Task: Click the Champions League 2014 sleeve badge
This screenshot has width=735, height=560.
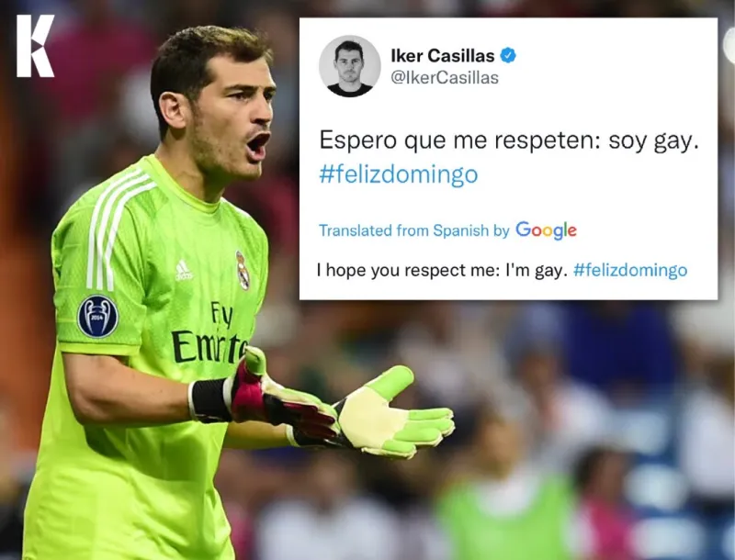Action: coord(98,317)
